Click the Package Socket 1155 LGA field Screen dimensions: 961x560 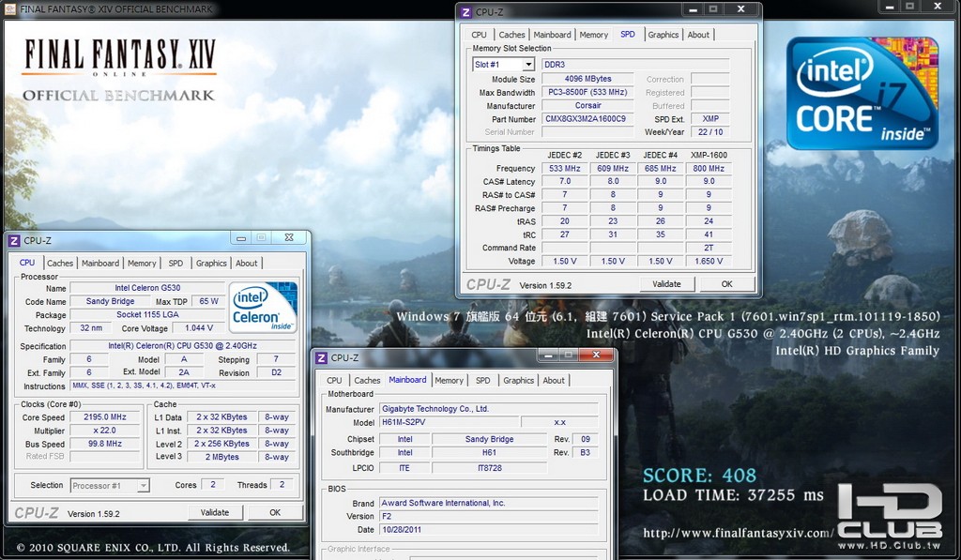pyautogui.click(x=147, y=315)
